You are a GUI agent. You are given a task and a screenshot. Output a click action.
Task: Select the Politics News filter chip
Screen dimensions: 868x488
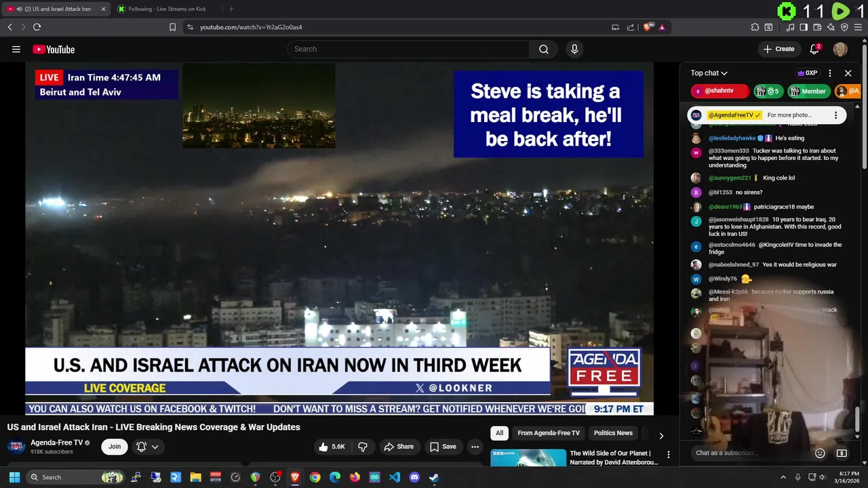pos(613,433)
